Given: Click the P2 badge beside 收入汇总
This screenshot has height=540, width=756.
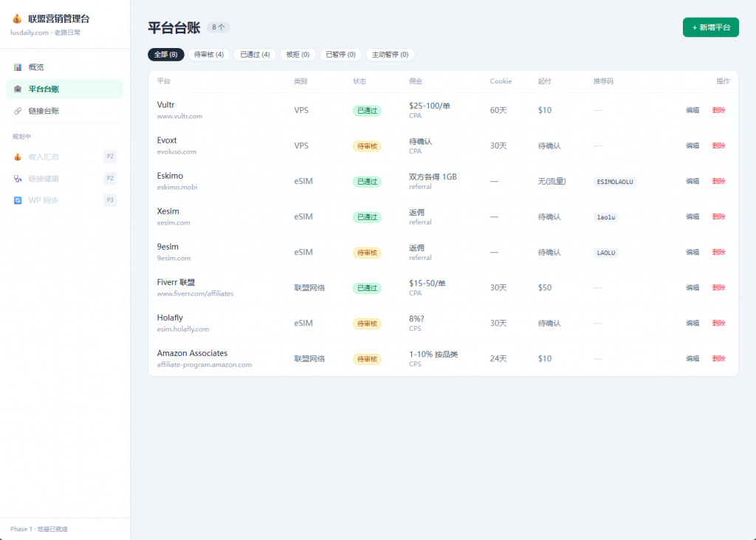Looking at the screenshot, I should click(110, 157).
